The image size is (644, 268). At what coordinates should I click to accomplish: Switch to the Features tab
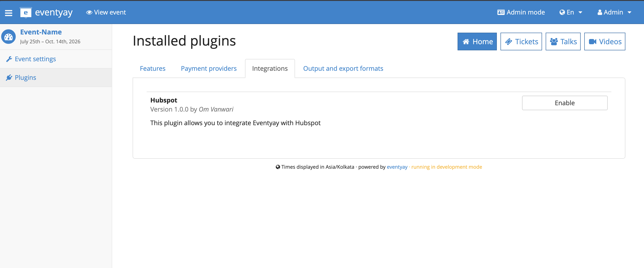[153, 69]
